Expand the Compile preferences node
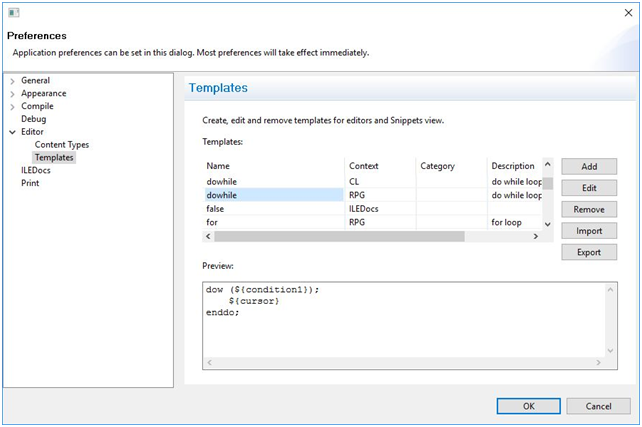Viewport: 642px width, 427px height. pos(12,107)
